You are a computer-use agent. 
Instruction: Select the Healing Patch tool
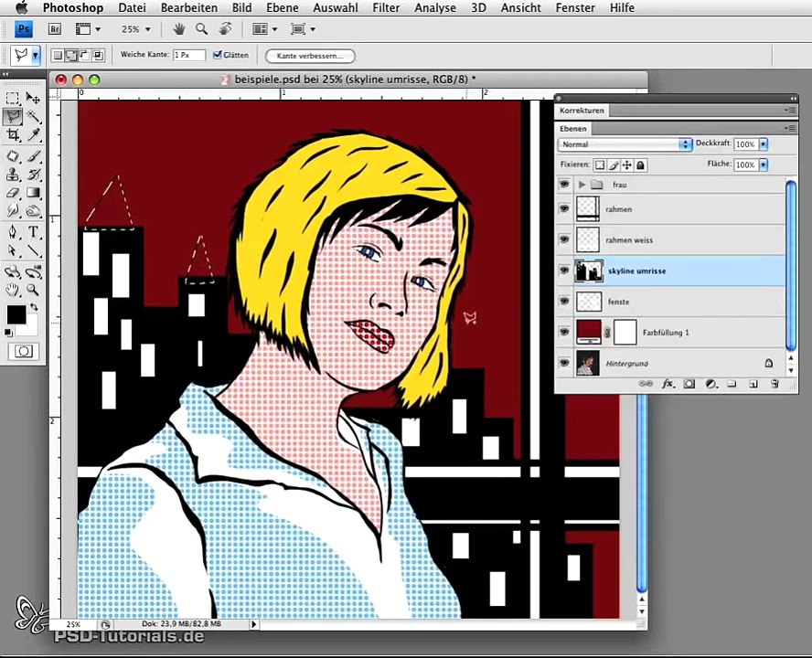click(x=13, y=156)
